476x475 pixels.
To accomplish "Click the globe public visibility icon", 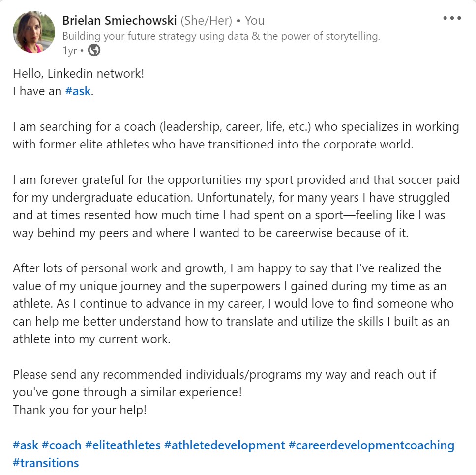I will click(x=93, y=50).
